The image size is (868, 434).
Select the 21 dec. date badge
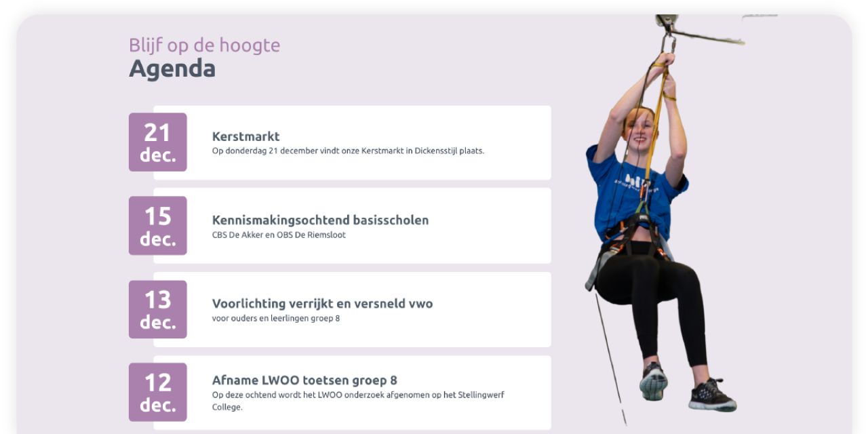(157, 142)
